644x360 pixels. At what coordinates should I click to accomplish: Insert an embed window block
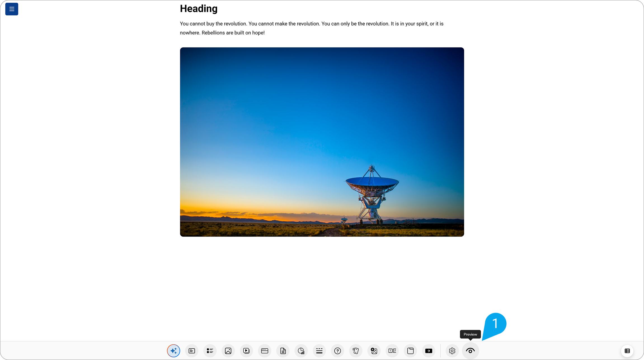point(265,351)
